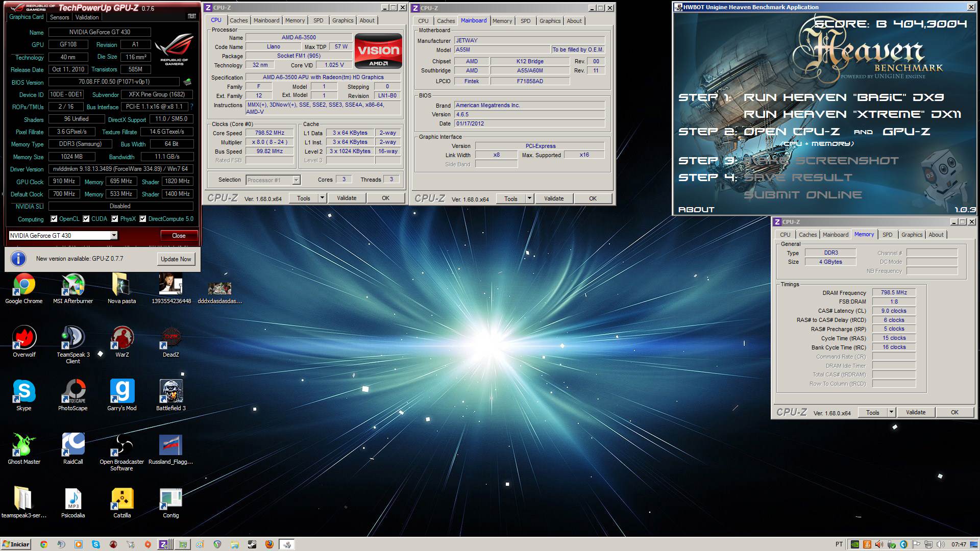Click Run Heaven Basic DX9 step
Screen dimensions: 980x551
click(x=844, y=97)
